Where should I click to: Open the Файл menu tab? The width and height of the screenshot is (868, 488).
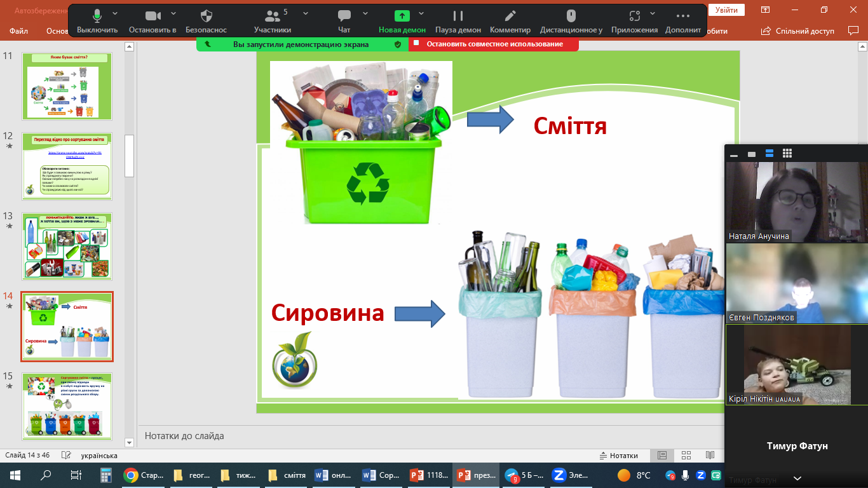pos(18,30)
